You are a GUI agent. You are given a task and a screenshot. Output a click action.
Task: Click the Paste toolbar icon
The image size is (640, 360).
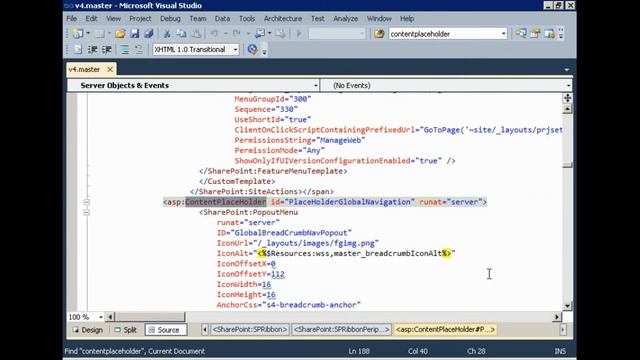pos(196,34)
